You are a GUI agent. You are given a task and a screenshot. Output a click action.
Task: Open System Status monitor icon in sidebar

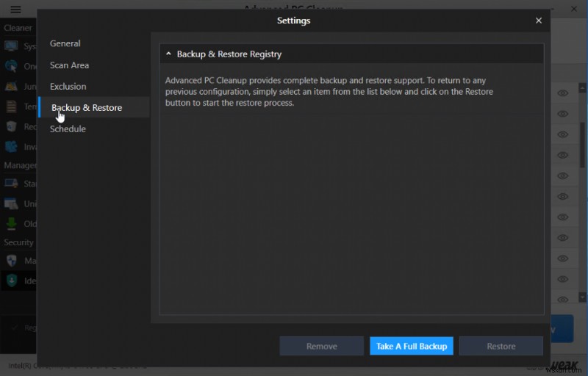11,46
